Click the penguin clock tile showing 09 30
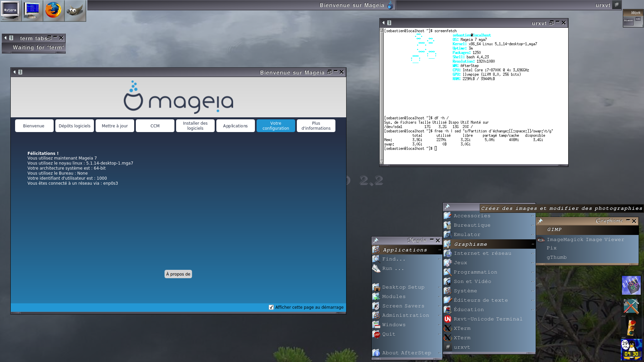The image size is (644, 362). 632,349
